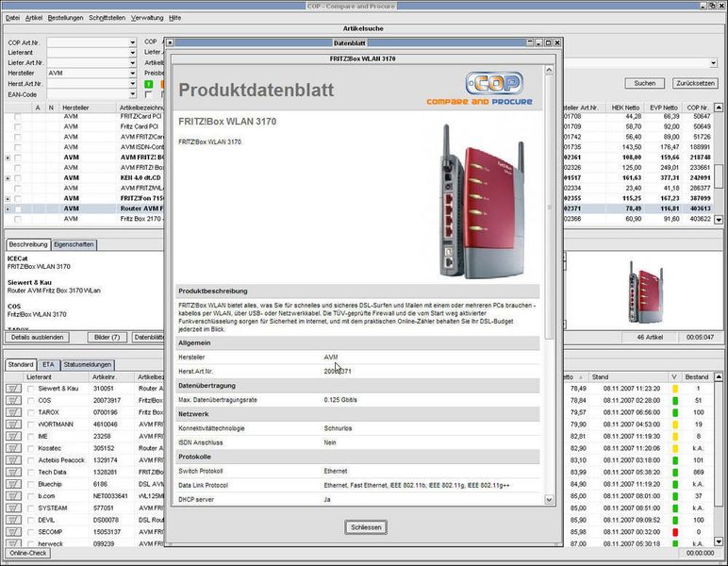Check the WORTMANN row checkbox
The height and width of the screenshot is (566, 728).
pyautogui.click(x=30, y=424)
